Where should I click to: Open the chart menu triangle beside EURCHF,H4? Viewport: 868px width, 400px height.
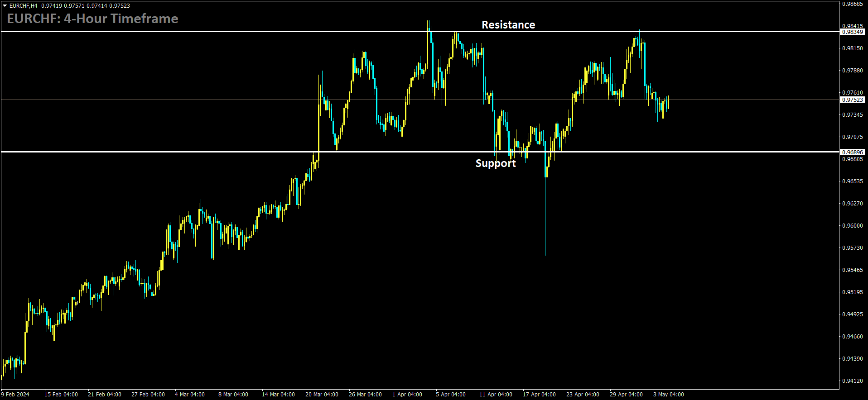pos(5,6)
